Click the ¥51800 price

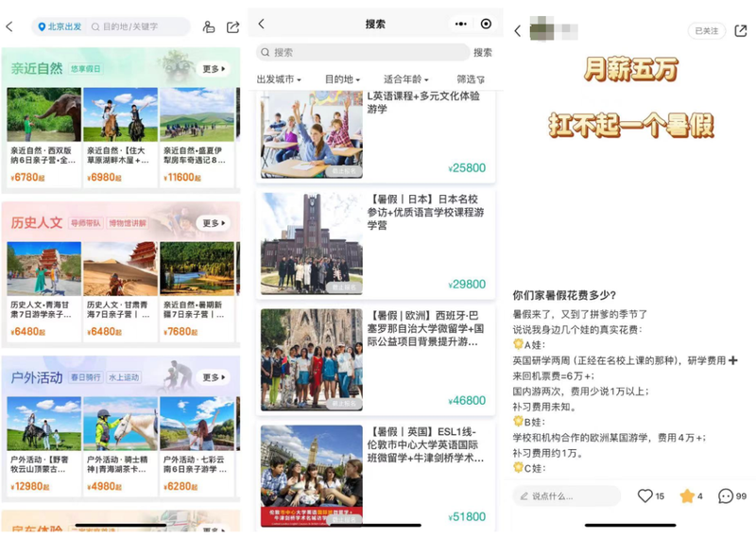pyautogui.click(x=467, y=517)
